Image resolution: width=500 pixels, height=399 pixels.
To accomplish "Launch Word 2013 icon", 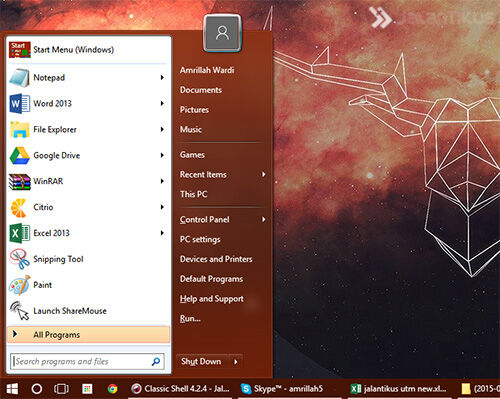I will tap(20, 104).
